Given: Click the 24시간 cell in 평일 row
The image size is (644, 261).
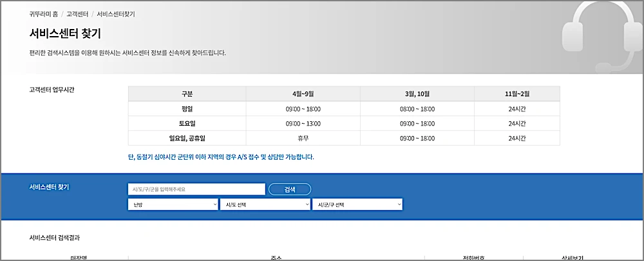Looking at the screenshot, I should click(x=517, y=109).
